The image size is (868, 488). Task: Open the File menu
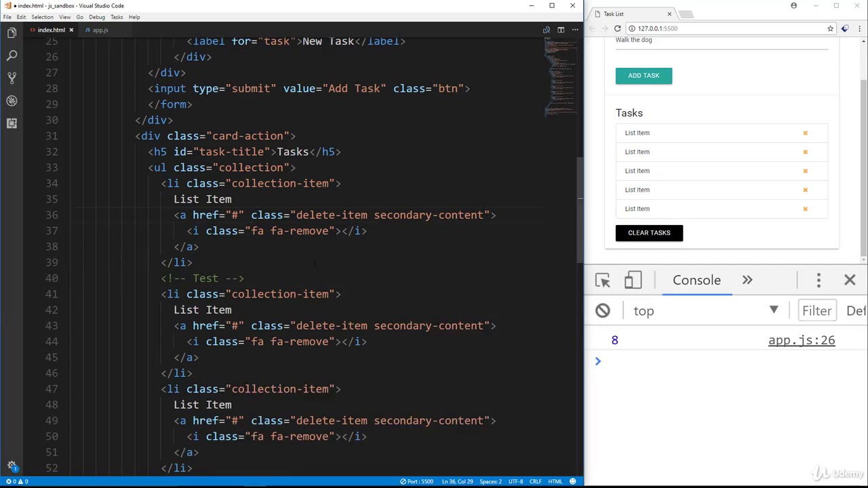tap(7, 17)
